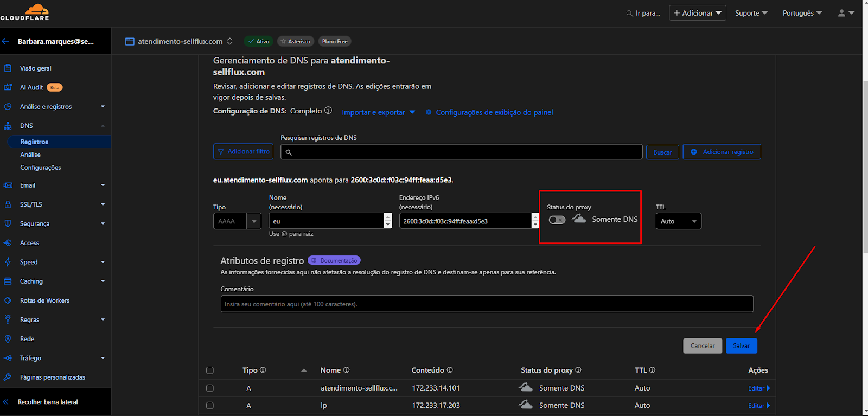The image size is (868, 416).
Task: Click the user account icon at top right
Action: tap(841, 13)
